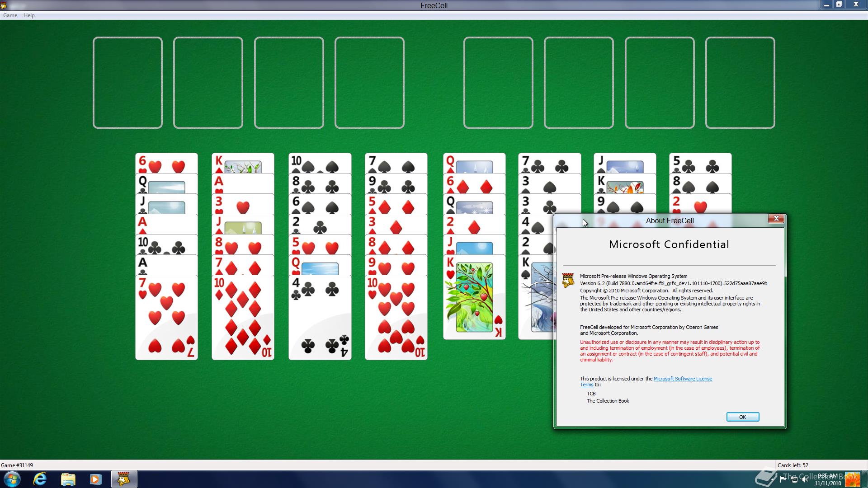Launch Windows Media Player from taskbar

click(95, 479)
